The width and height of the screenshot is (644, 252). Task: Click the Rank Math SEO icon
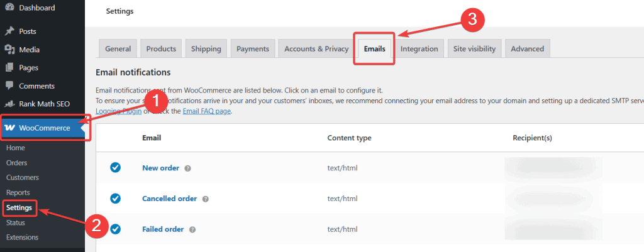pyautogui.click(x=9, y=104)
